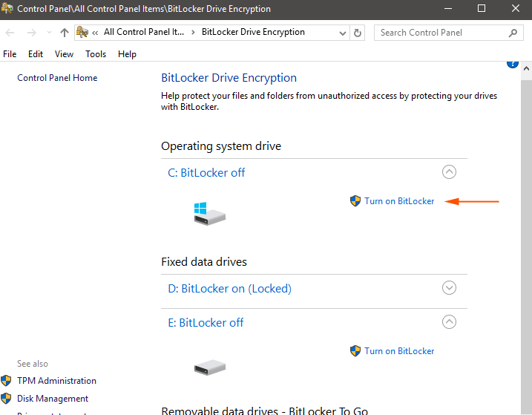Go up one level with the Up arrow

(x=64, y=33)
